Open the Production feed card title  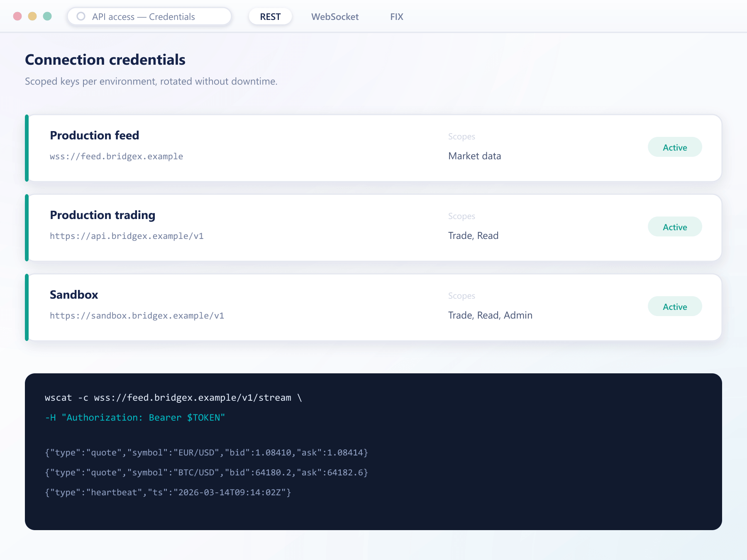click(95, 135)
